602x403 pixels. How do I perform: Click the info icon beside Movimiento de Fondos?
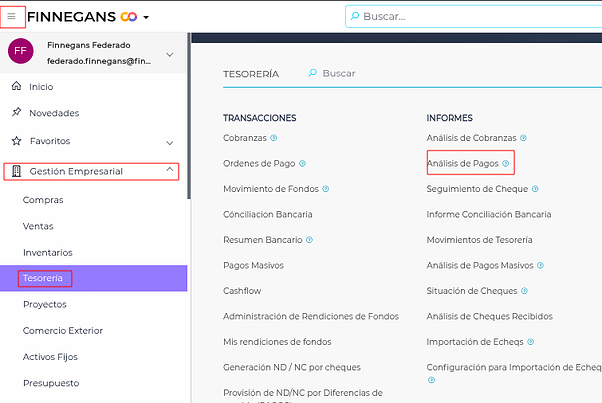tap(325, 189)
